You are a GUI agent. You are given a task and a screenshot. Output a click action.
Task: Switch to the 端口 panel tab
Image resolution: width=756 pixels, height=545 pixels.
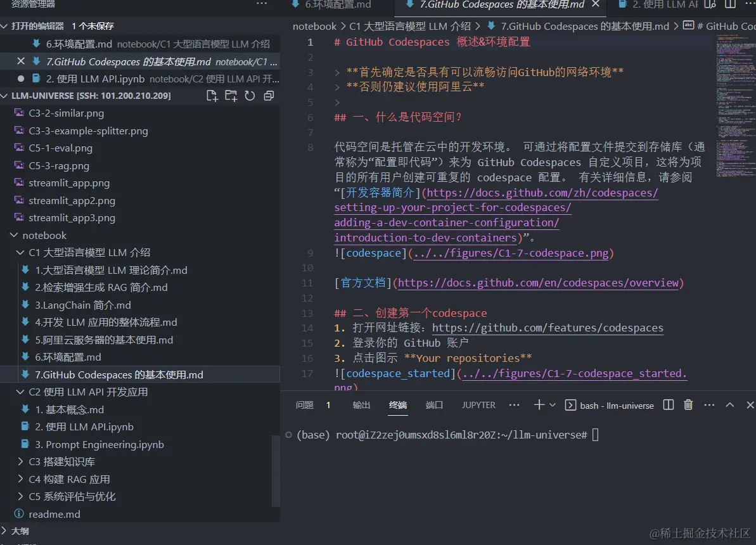[435, 405]
